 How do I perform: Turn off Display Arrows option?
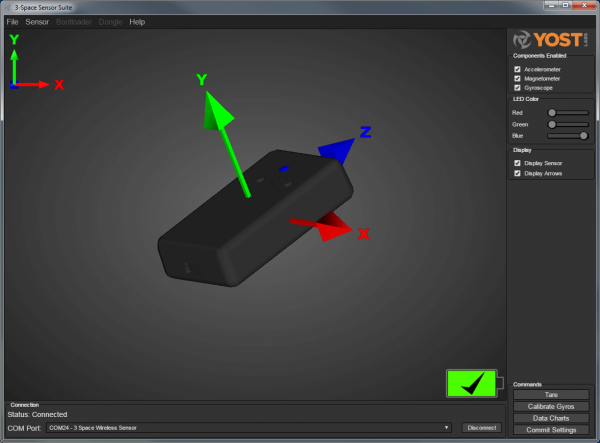coord(517,173)
